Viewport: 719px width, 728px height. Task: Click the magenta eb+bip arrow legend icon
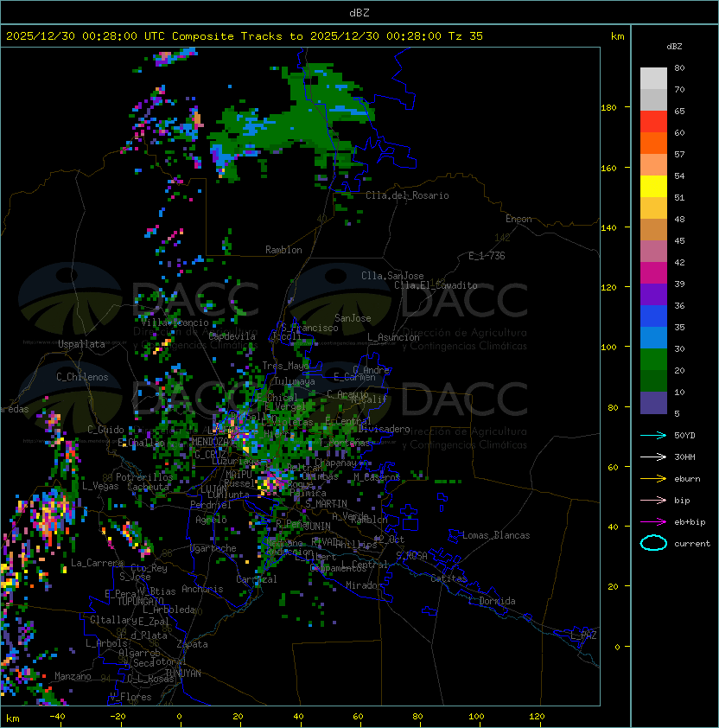653,522
